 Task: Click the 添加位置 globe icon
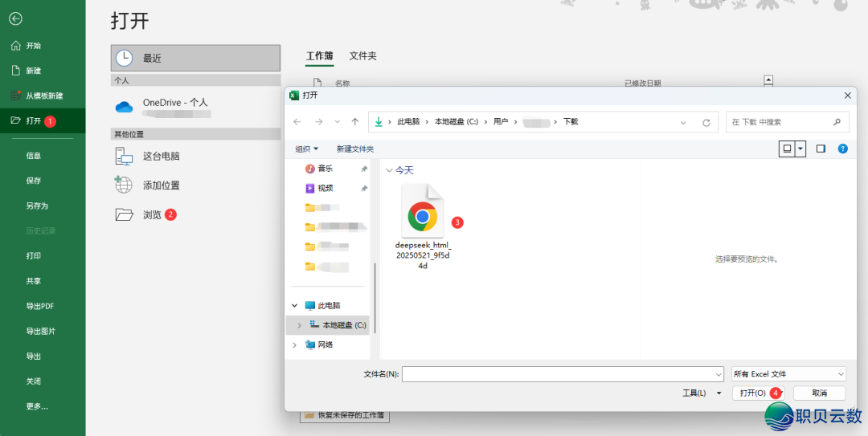pyautogui.click(x=124, y=185)
